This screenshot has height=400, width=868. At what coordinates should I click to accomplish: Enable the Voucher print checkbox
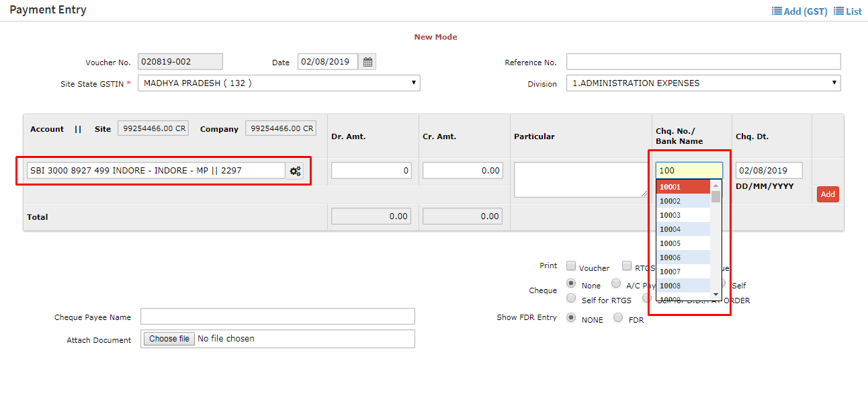click(x=571, y=266)
